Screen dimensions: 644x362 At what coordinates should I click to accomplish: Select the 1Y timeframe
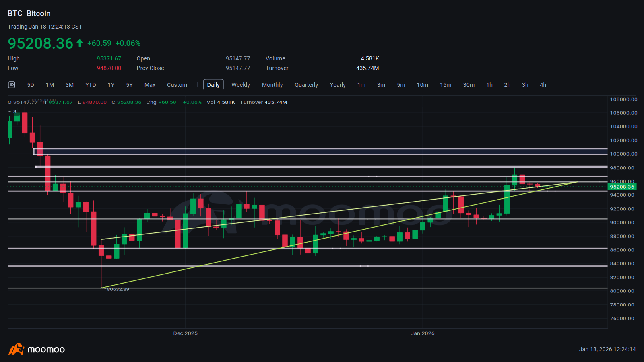[111, 85]
